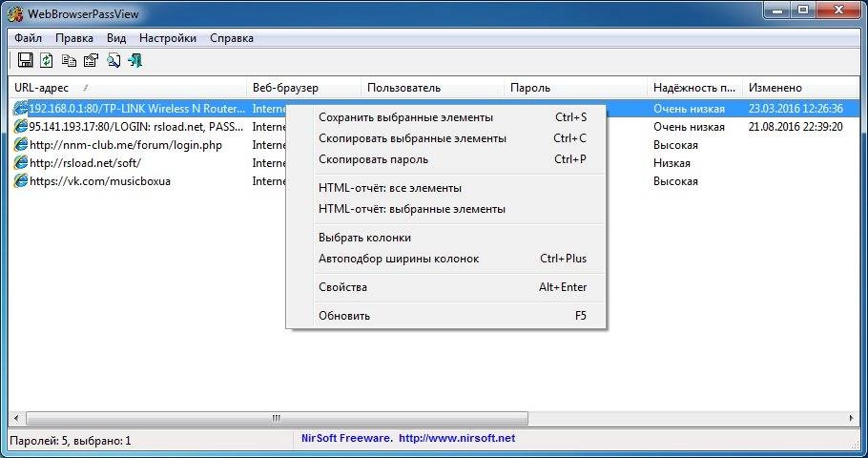This screenshot has width=868, height=458.
Task: Select the https://vk.com/musicboxua row
Action: [x=434, y=181]
